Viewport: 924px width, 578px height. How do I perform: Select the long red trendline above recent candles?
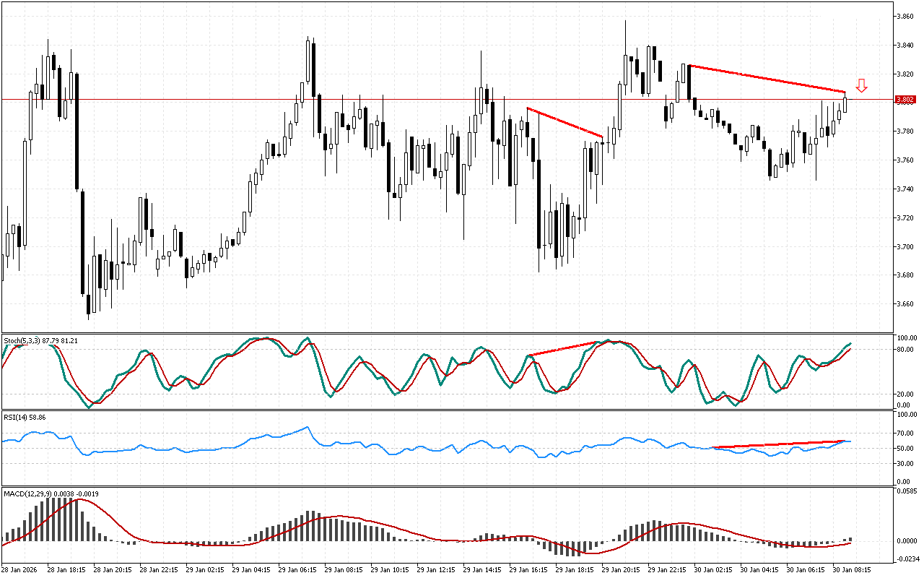click(x=767, y=79)
